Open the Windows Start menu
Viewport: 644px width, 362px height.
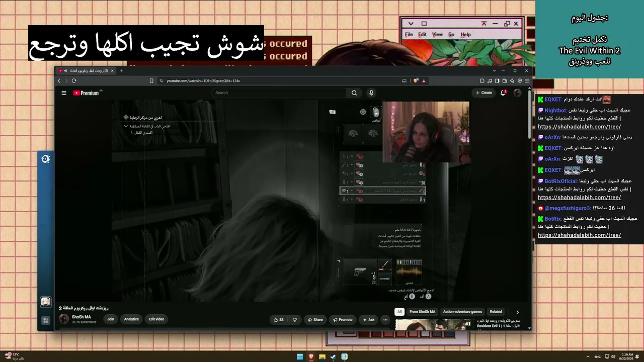click(300, 357)
